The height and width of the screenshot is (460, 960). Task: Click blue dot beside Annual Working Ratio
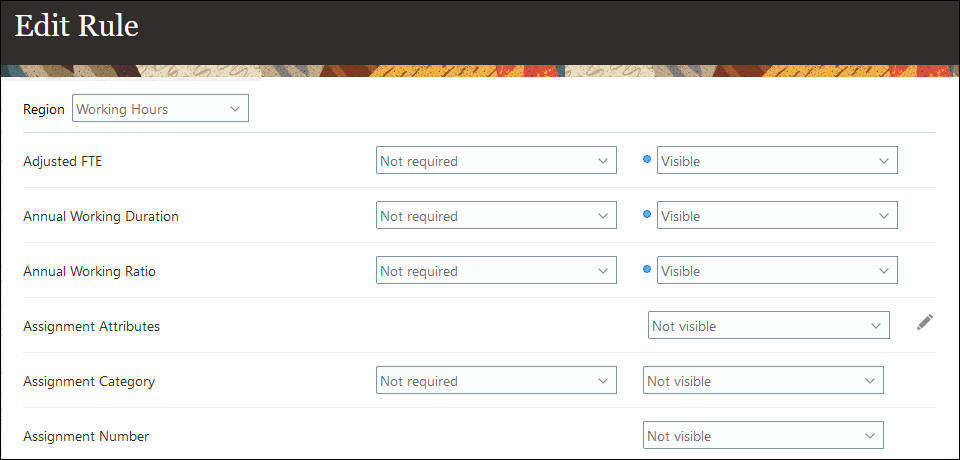647,270
